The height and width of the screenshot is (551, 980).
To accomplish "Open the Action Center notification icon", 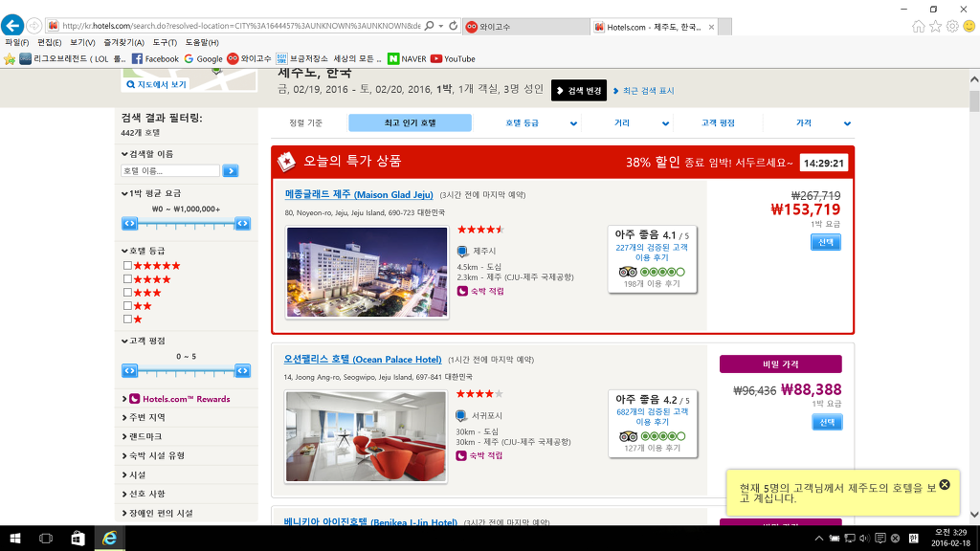I will click(x=880, y=538).
